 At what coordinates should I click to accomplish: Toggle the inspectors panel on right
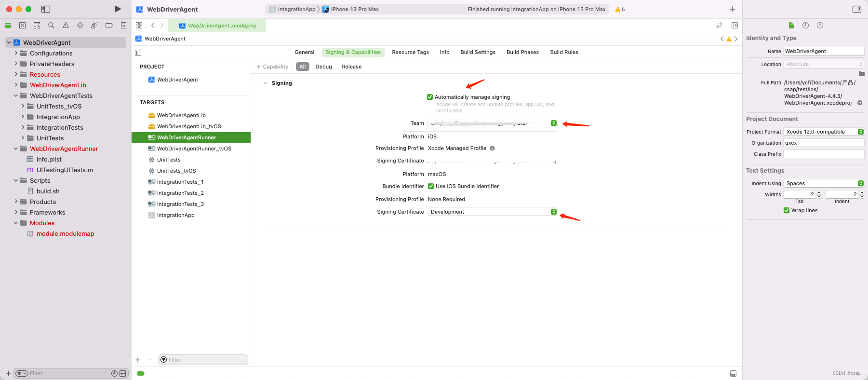click(x=857, y=9)
